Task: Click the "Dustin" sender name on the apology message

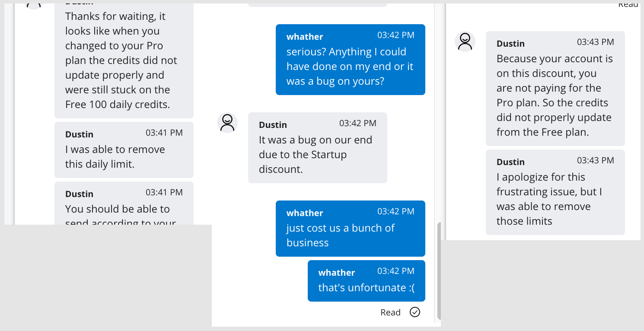Action: coord(510,162)
